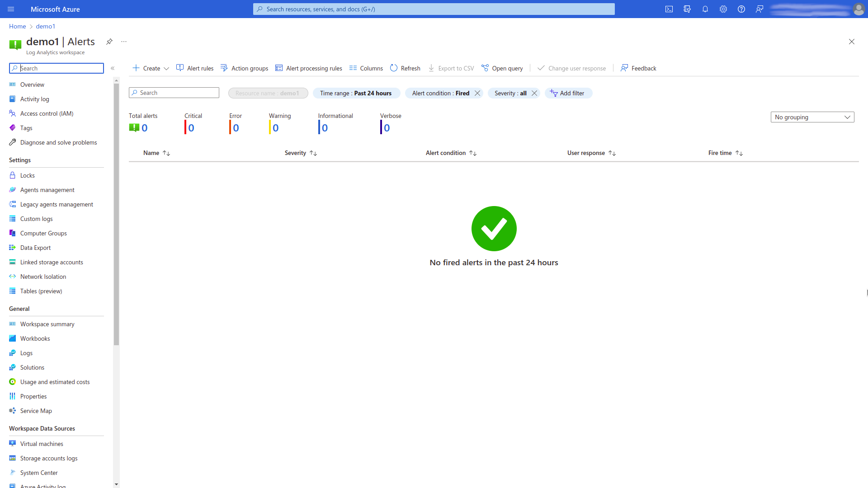Open Tables (preview)
The image size is (868, 488).
point(57,291)
